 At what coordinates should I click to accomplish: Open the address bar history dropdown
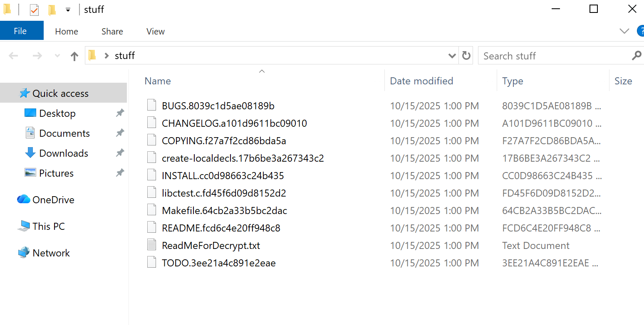tap(452, 55)
